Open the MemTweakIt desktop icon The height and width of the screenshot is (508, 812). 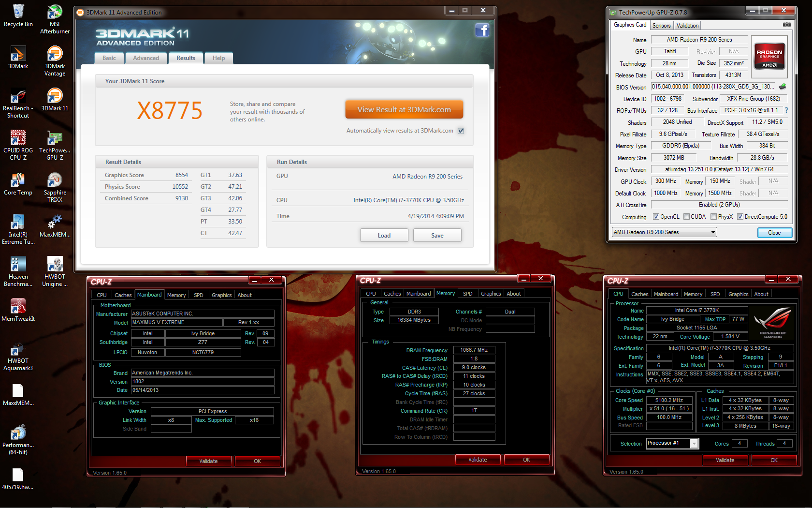[x=18, y=310]
